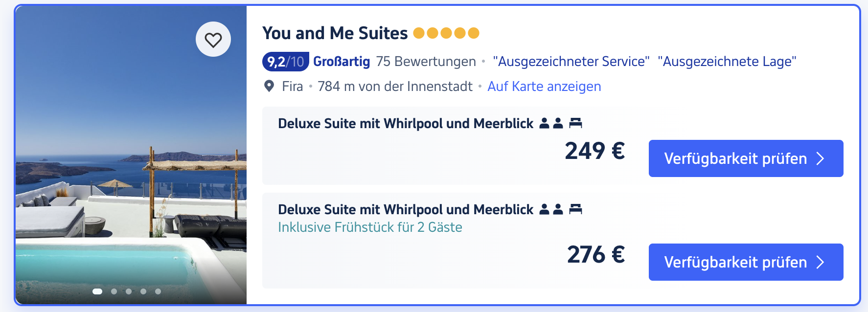
Task: Open the 75 Bewertungen reviews
Action: point(426,62)
